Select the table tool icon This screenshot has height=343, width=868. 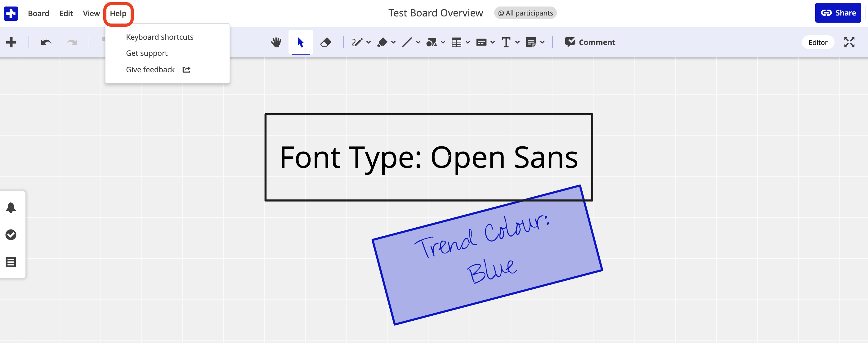[456, 42]
